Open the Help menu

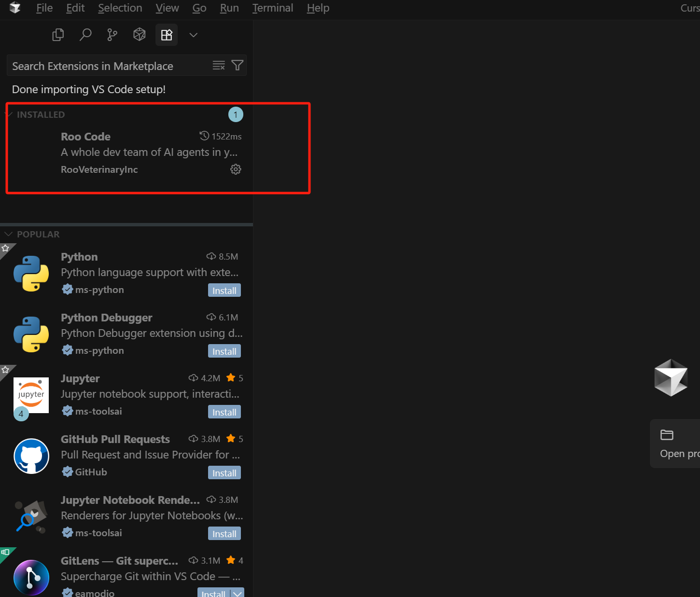click(318, 8)
